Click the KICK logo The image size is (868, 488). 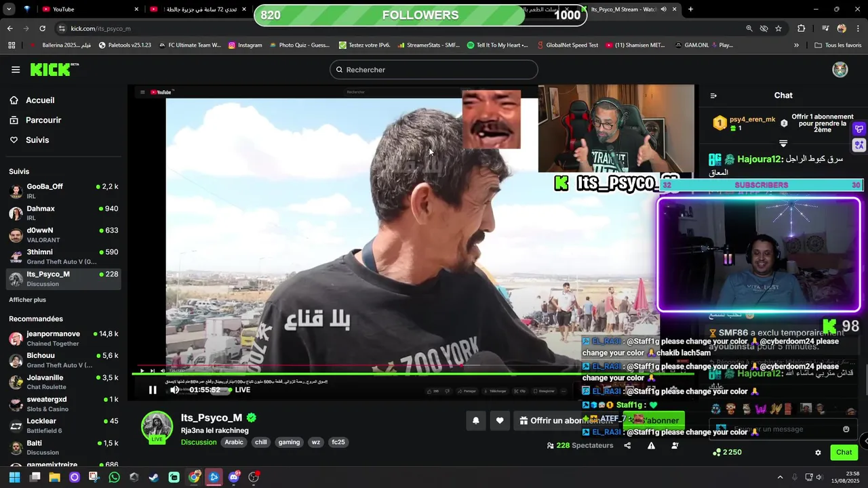pyautogui.click(x=54, y=69)
